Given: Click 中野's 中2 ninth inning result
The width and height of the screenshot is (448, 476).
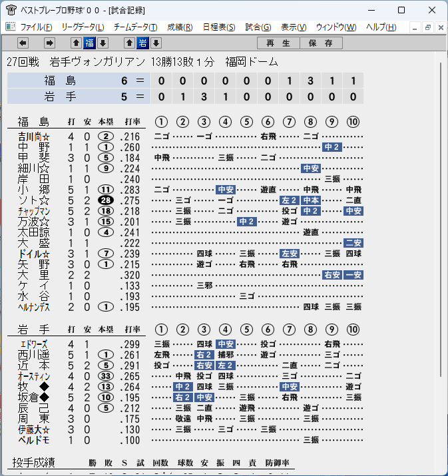Looking at the screenshot, I should click(332, 147).
